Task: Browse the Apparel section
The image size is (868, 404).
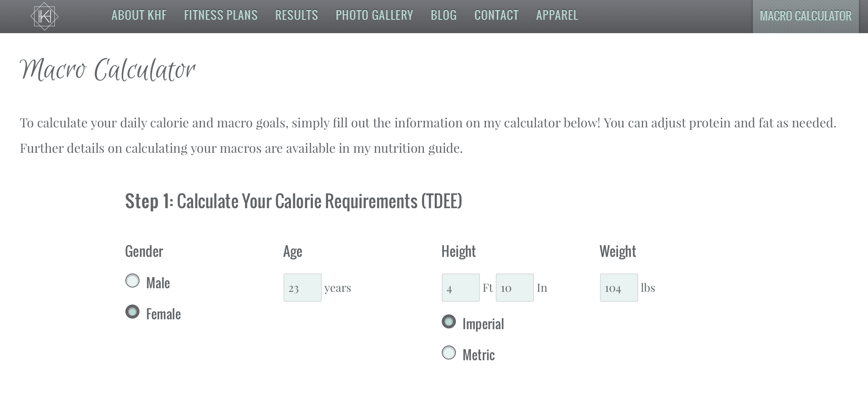Action: pos(557,15)
